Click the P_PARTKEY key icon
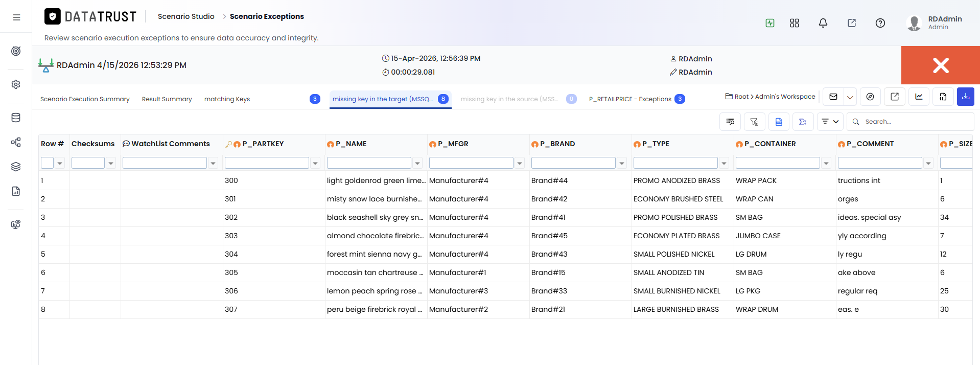Viewport: 980px width, 365px height. (228, 145)
